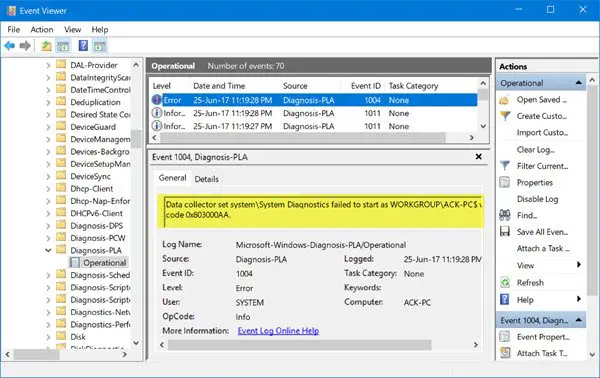600x378 pixels.
Task: Click event list scroll down arrow
Action: click(x=483, y=126)
